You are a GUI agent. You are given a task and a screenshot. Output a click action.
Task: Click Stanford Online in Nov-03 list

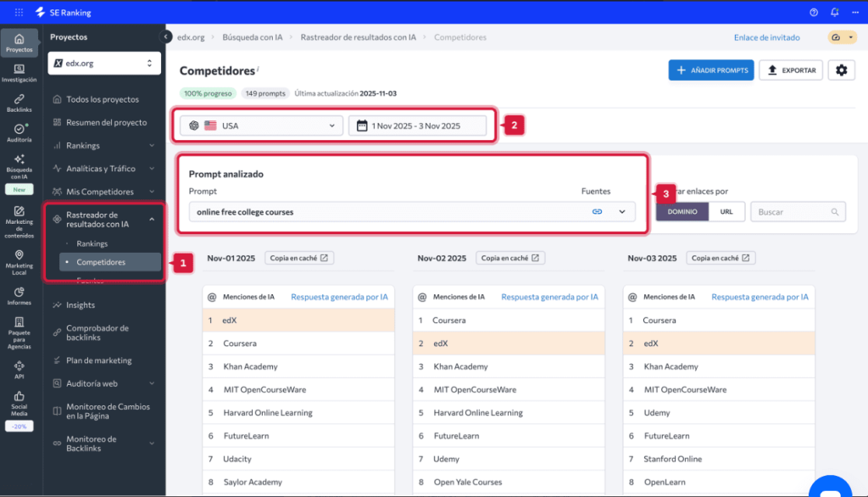point(672,459)
